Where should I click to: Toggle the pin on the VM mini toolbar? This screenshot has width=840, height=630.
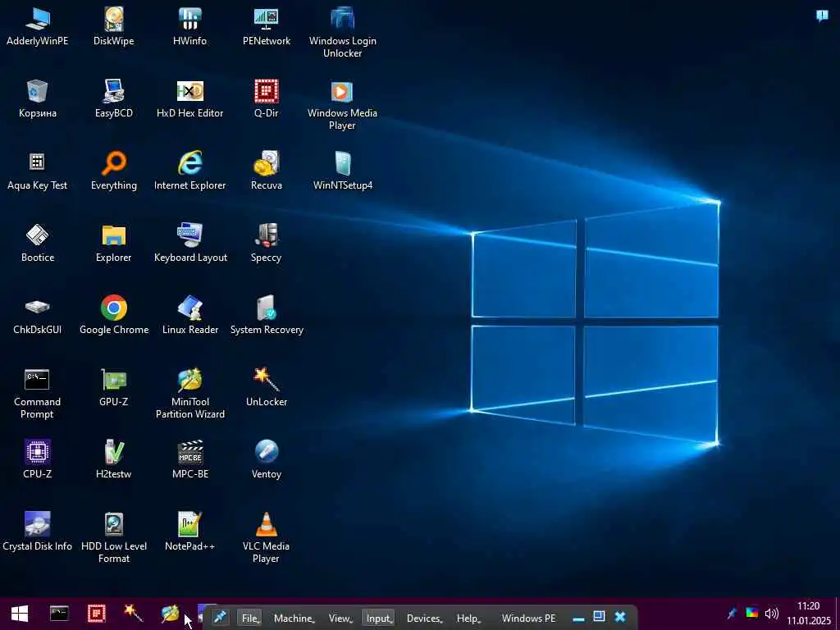point(220,618)
